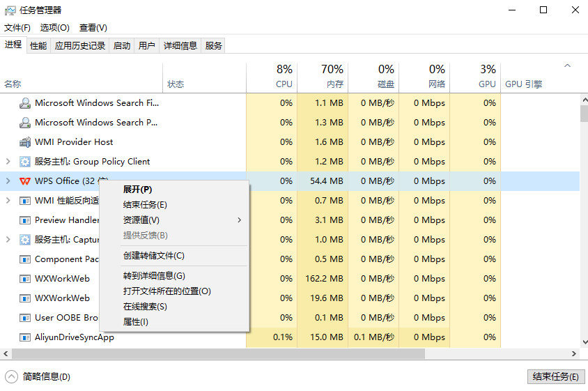Click the 162.2 MB WXWorkWeb process icon
Screen dimensions: 588x391
25,279
